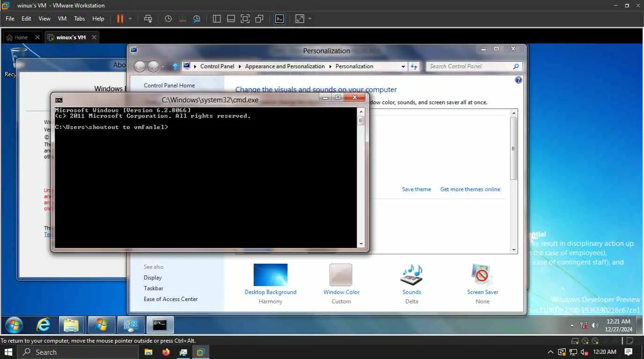Open Control Panel Home link
This screenshot has height=359, width=644.
click(x=169, y=85)
